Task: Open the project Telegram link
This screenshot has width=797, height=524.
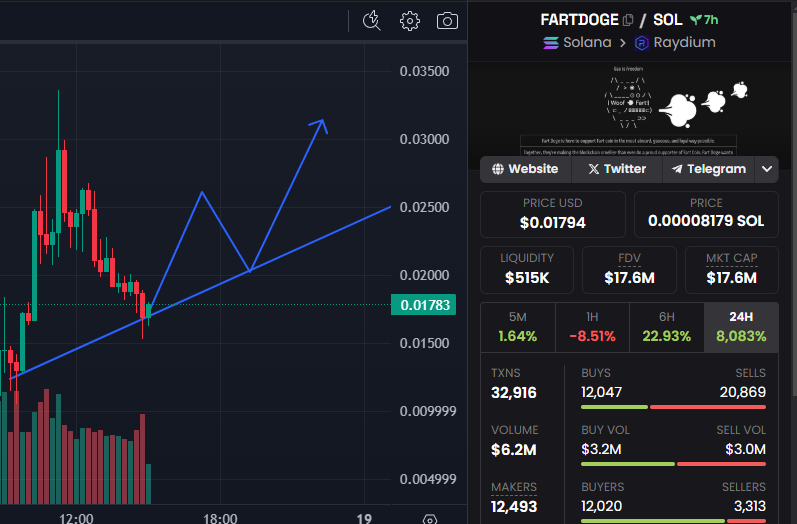Action: click(x=709, y=169)
